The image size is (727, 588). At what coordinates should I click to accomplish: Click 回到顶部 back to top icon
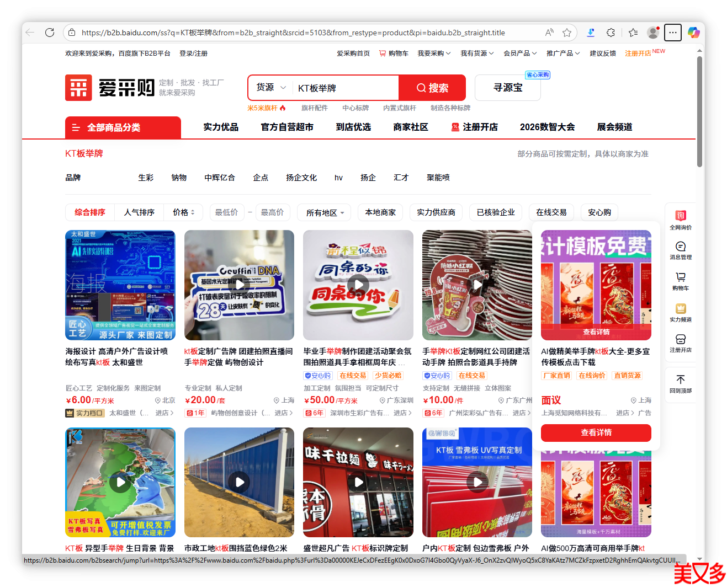[681, 383]
